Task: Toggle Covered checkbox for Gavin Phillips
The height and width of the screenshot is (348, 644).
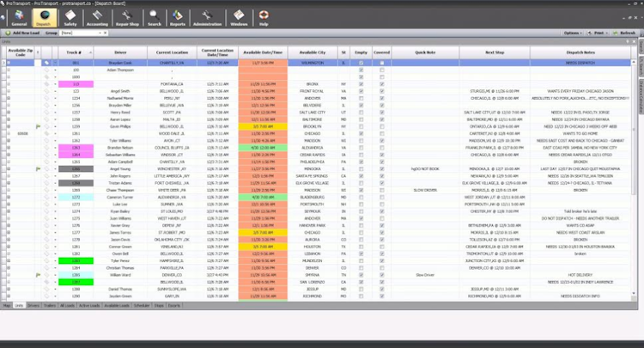Action: [381, 126]
